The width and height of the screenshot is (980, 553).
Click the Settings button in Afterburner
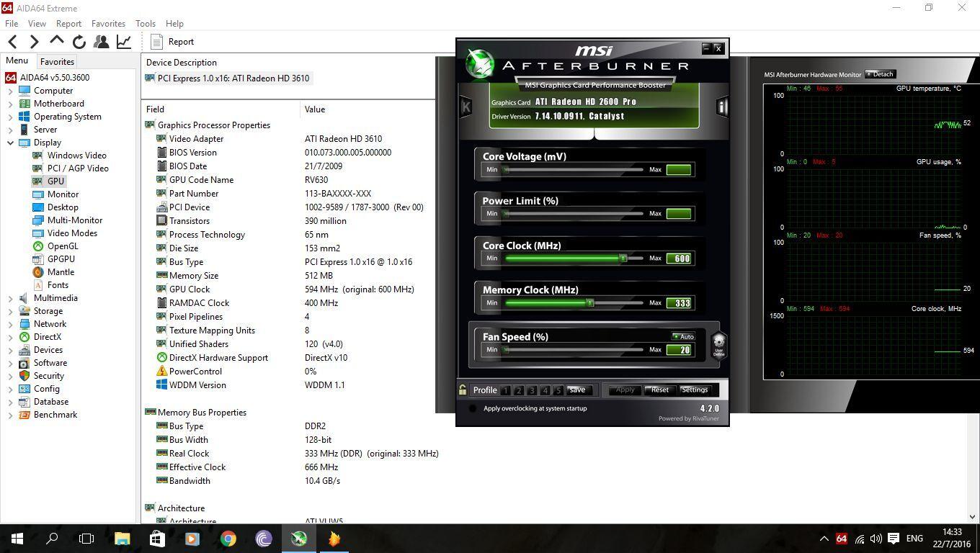click(x=694, y=390)
